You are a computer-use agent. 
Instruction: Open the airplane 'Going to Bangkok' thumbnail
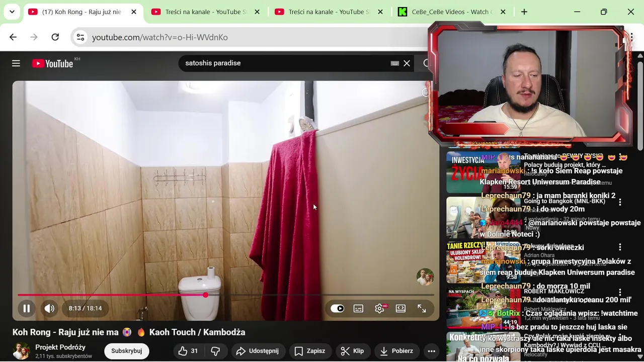(x=484, y=218)
